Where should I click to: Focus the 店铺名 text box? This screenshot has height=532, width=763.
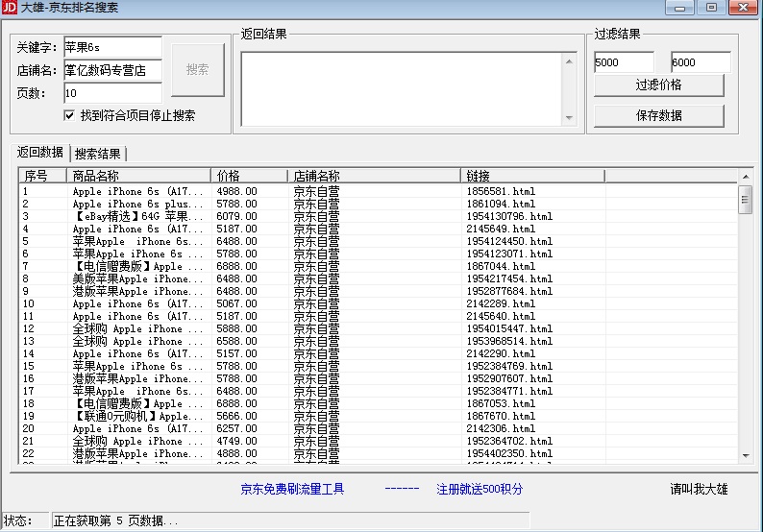[112, 70]
